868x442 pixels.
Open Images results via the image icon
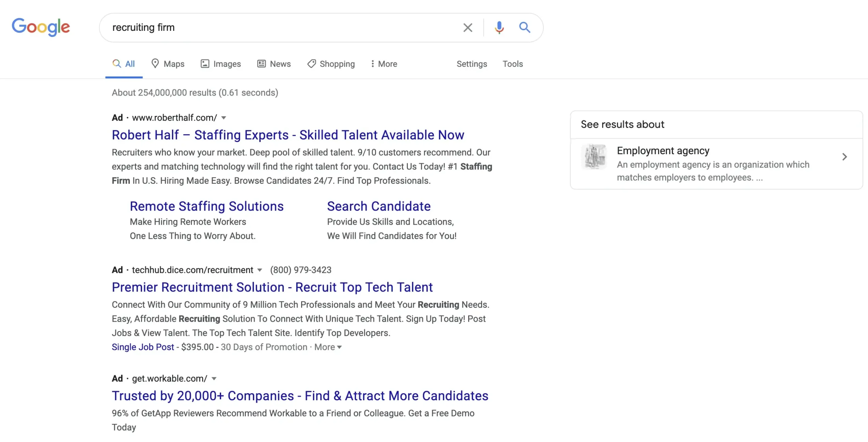(205, 64)
